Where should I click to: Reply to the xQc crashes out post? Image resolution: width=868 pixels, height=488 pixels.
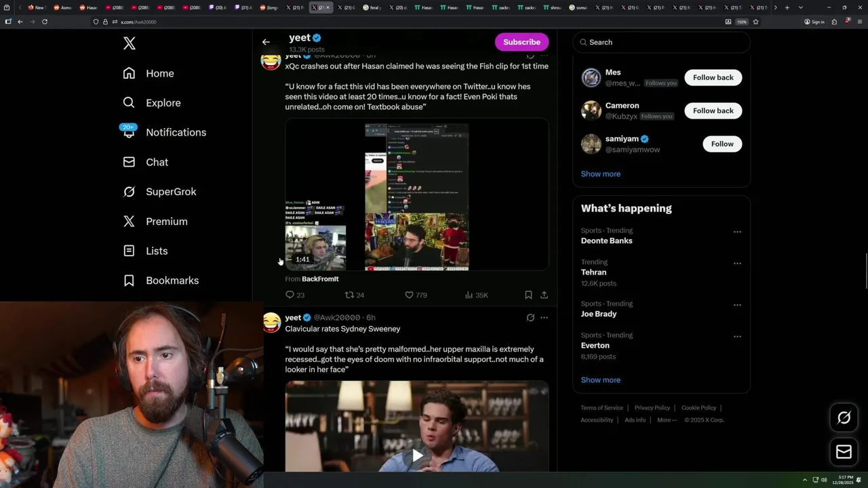coord(290,295)
